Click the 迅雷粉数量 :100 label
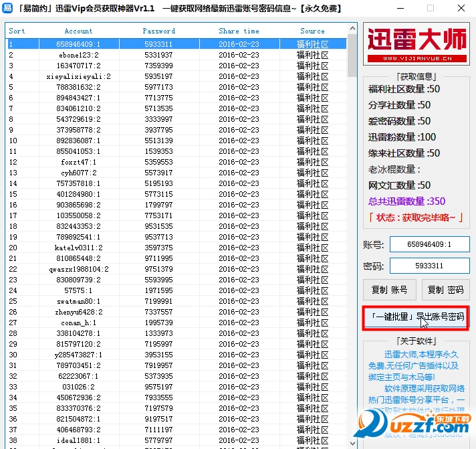This screenshot has width=476, height=449. (402, 137)
